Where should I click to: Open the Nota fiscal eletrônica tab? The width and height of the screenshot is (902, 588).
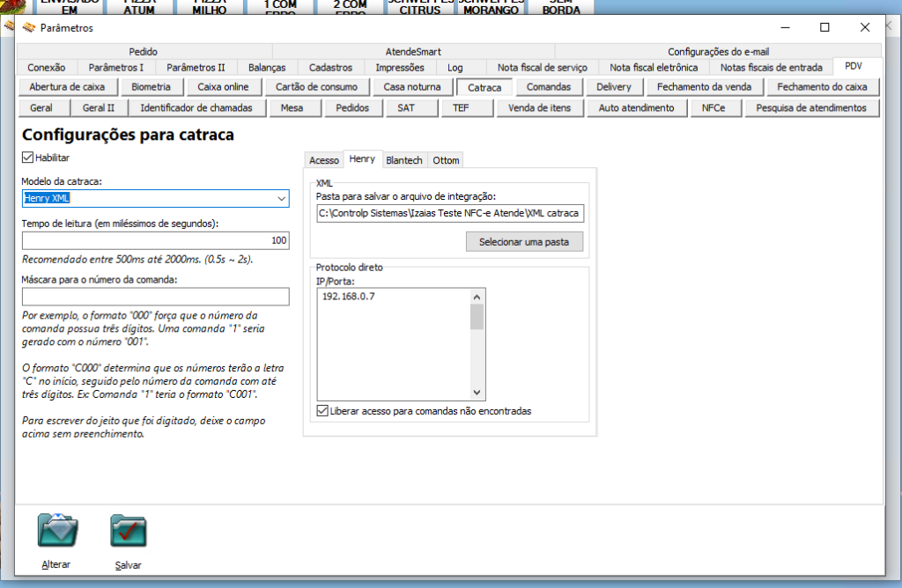tap(654, 67)
